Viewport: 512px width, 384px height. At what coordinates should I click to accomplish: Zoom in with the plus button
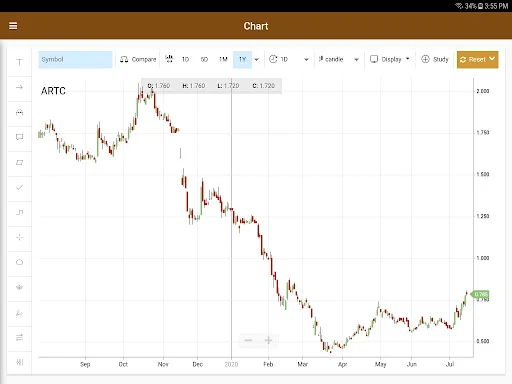click(x=268, y=340)
